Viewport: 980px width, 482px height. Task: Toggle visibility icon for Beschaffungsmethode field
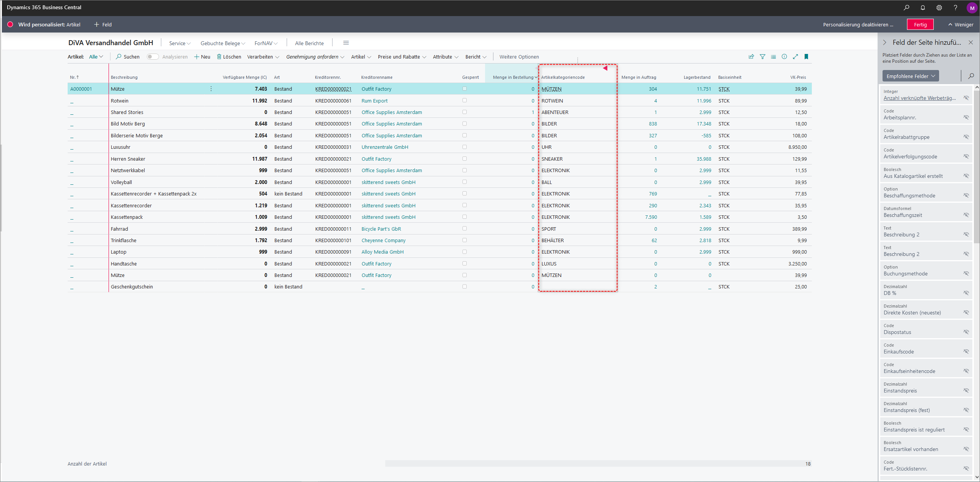pos(966,195)
